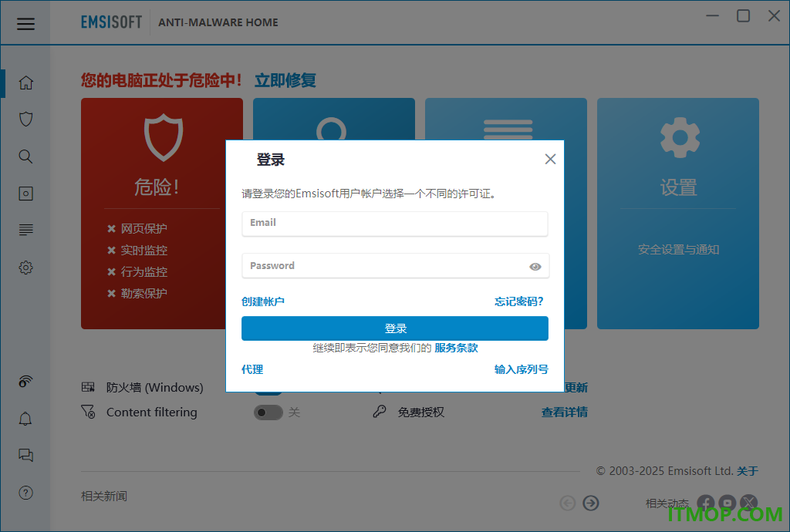Viewport: 790px width, 532px height.
Task: Toggle password visibility eye icon
Action: [x=535, y=267]
